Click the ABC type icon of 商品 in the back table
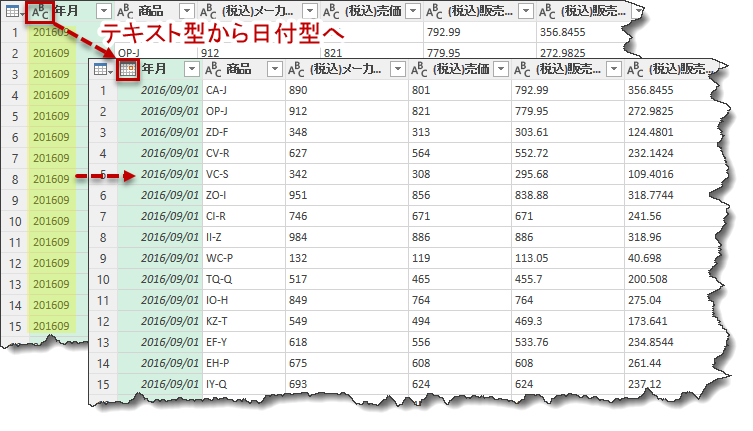The height and width of the screenshot is (431, 753). tap(125, 12)
